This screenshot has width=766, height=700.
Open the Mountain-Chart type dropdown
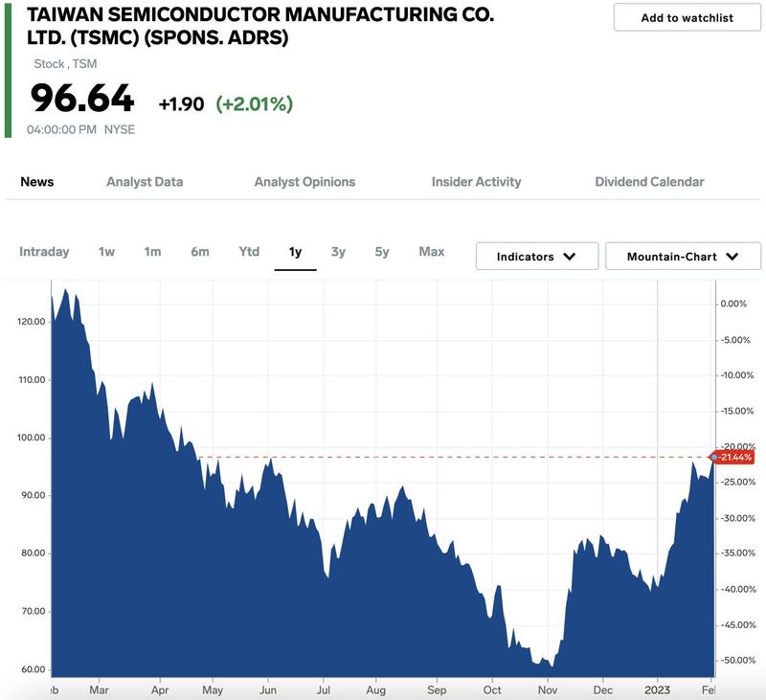(x=683, y=256)
